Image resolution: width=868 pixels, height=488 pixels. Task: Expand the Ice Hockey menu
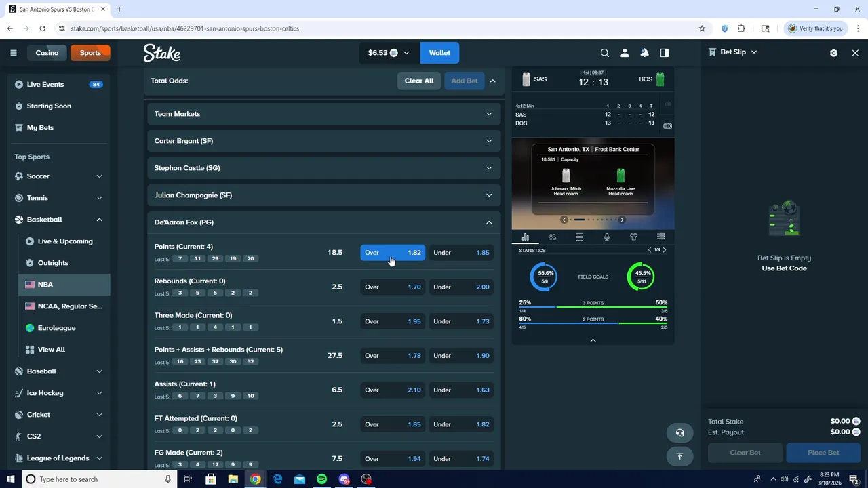[59, 393]
